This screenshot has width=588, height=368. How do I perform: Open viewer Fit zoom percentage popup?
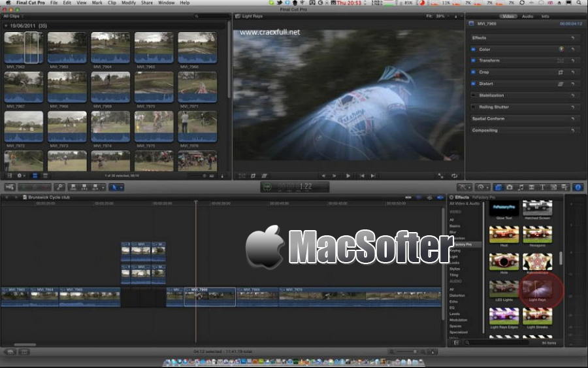437,16
